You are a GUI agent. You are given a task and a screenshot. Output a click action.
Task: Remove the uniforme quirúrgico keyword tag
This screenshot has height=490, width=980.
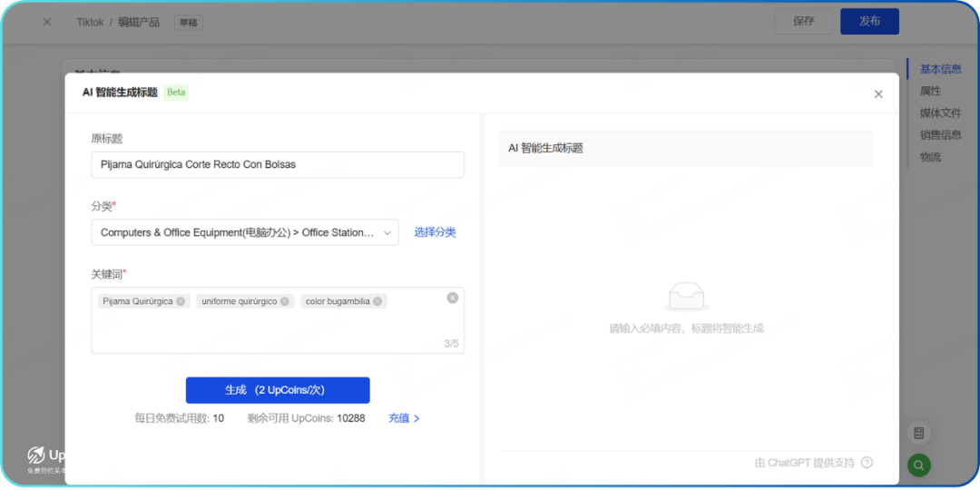pyautogui.click(x=285, y=301)
